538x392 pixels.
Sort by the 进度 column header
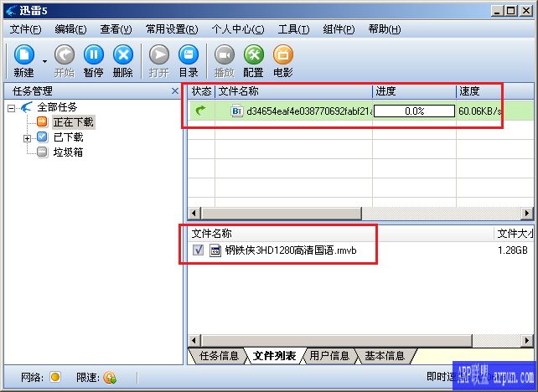[415, 91]
